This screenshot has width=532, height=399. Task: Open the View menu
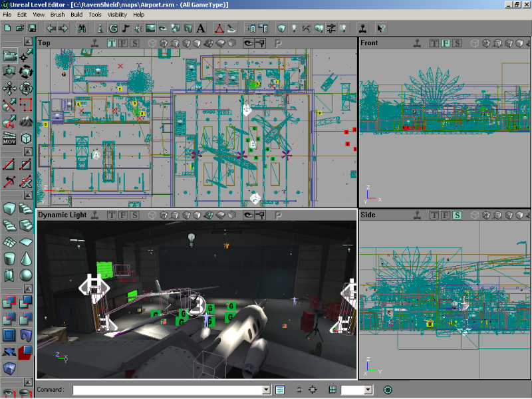(39, 15)
